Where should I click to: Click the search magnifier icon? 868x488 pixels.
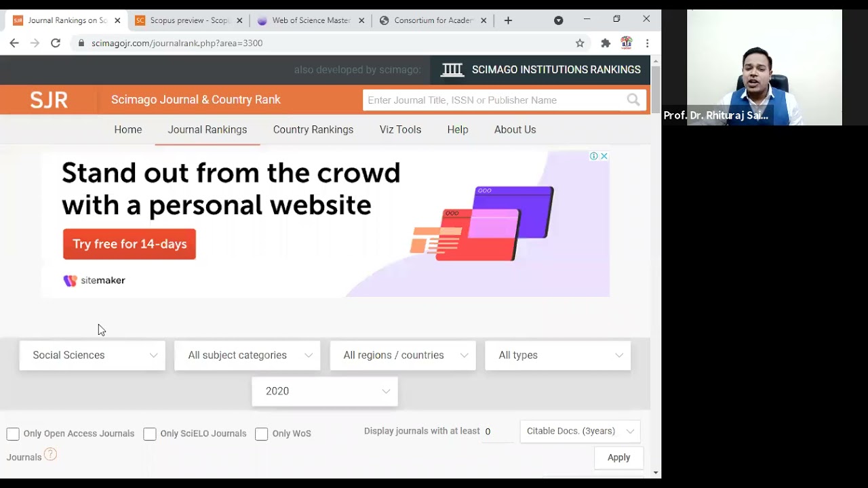click(633, 100)
